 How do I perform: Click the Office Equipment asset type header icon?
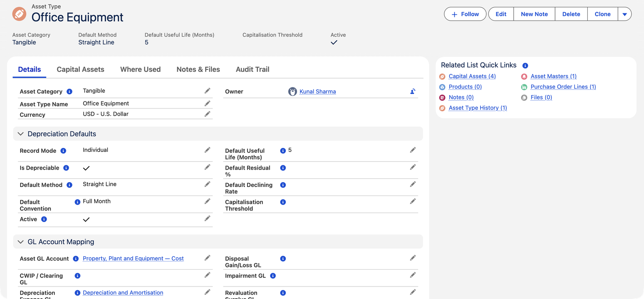click(19, 14)
